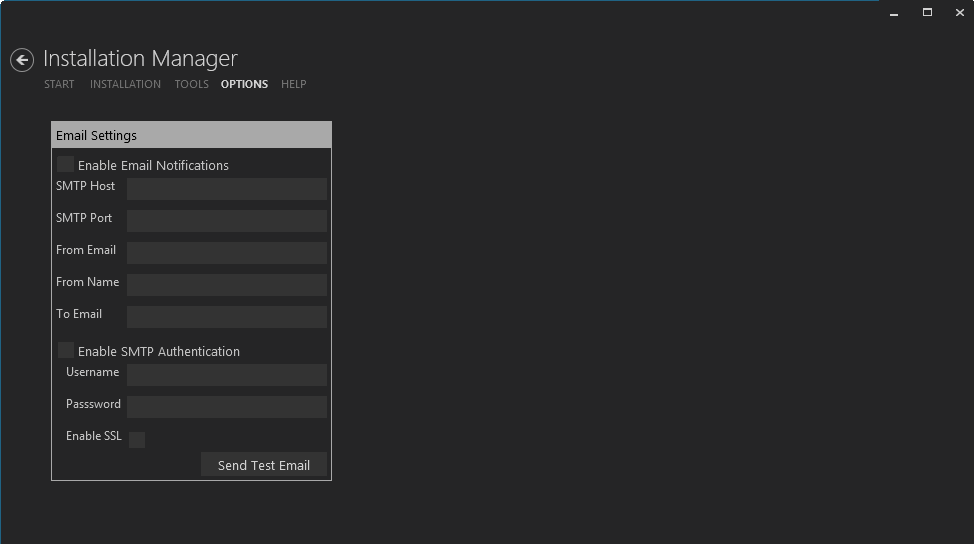Open the TOOLS tab
This screenshot has width=974, height=544.
point(191,84)
